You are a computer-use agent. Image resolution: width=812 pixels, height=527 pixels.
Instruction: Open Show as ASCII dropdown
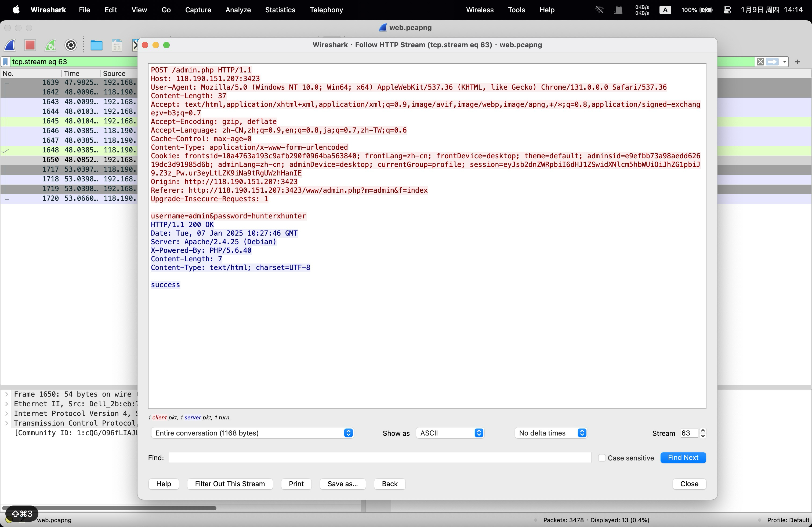pyautogui.click(x=450, y=433)
